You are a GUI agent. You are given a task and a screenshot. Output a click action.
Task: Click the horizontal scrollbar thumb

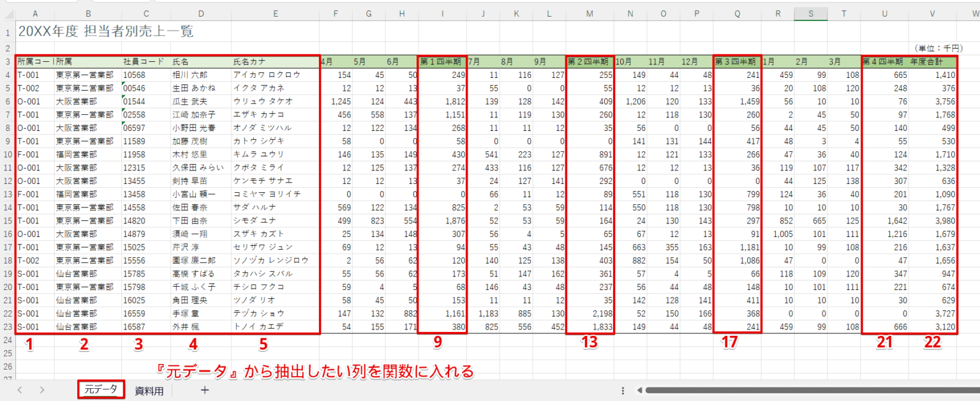812,390
